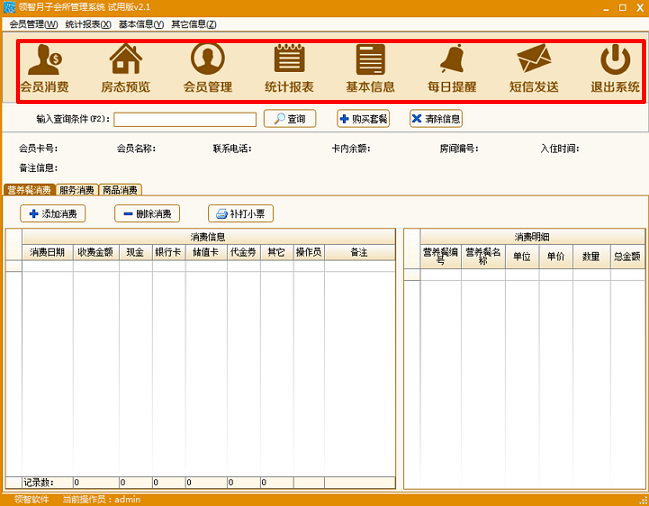The height and width of the screenshot is (506, 649).
Task: Click the 消费信息 table group header
Action: click(x=208, y=237)
